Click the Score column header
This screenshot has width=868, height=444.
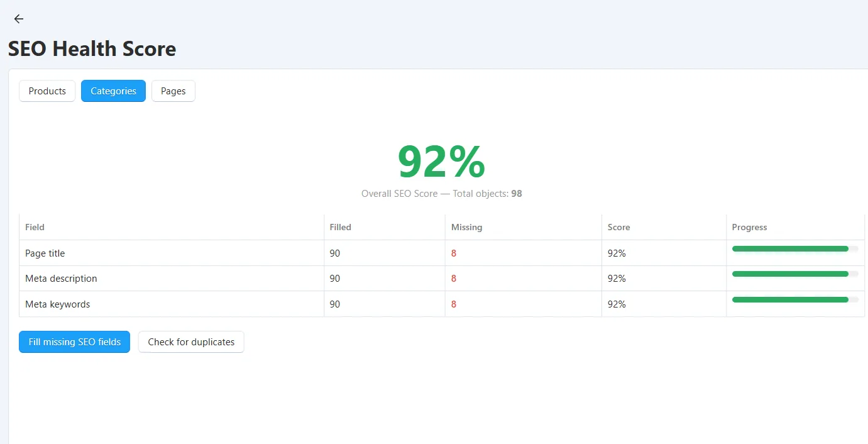[619, 227]
